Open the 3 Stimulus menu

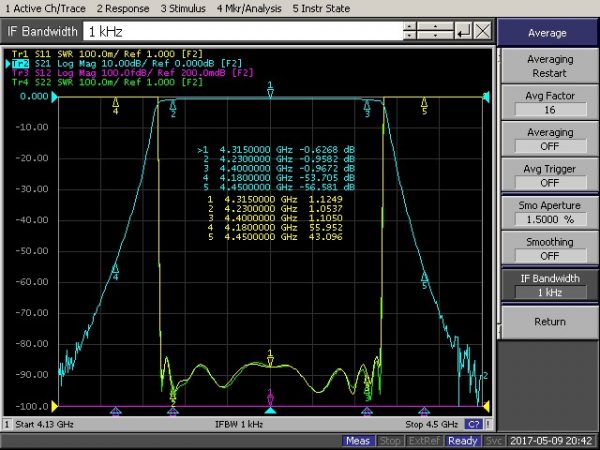click(183, 7)
